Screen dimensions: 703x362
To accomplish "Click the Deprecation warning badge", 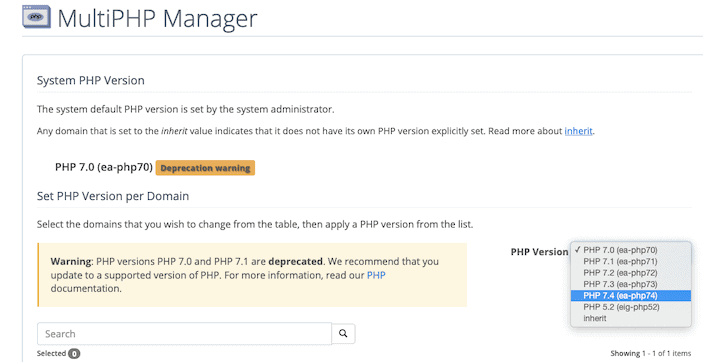I will pyautogui.click(x=205, y=168).
